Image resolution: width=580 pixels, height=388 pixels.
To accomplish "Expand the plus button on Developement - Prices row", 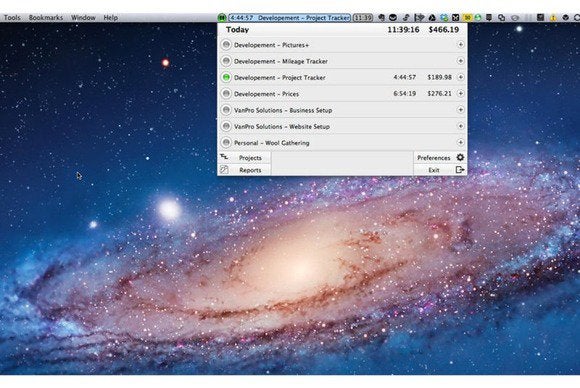I will pyautogui.click(x=461, y=93).
